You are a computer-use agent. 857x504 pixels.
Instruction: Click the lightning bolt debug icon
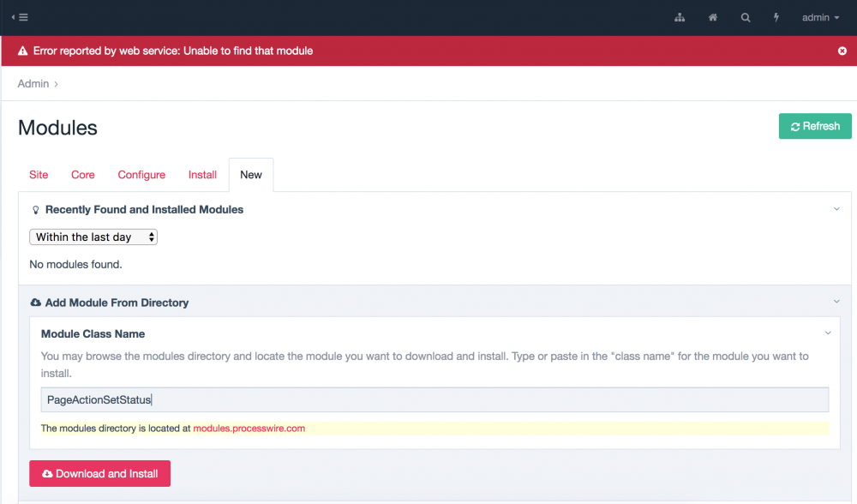(776, 17)
